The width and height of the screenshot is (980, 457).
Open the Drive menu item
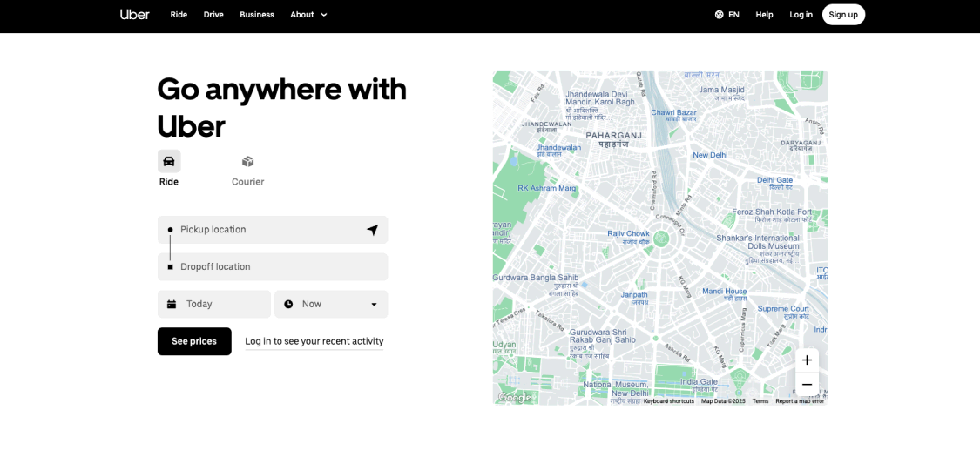tap(213, 15)
